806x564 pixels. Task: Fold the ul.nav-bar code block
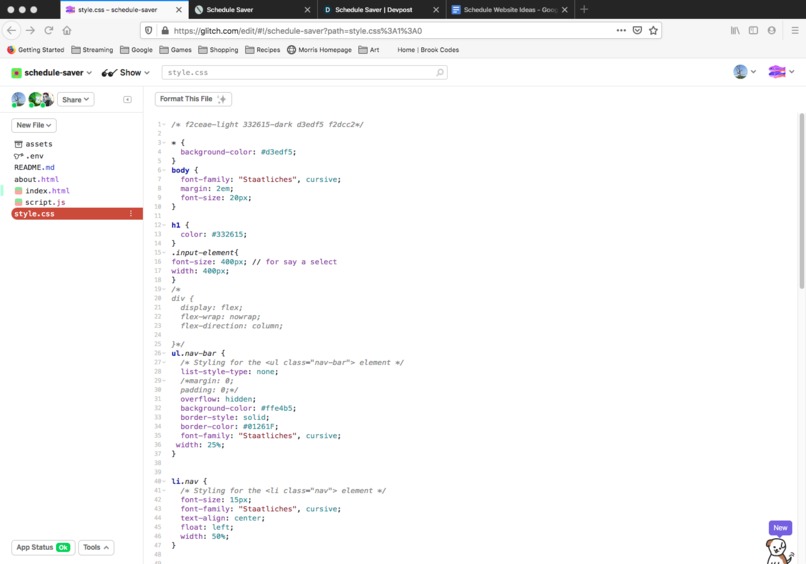pos(163,353)
